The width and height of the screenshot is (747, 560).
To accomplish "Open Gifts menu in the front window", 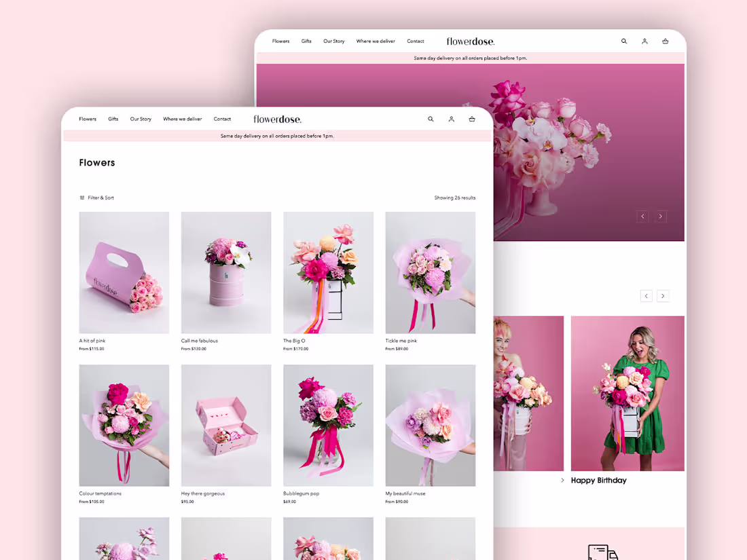I will click(x=113, y=119).
